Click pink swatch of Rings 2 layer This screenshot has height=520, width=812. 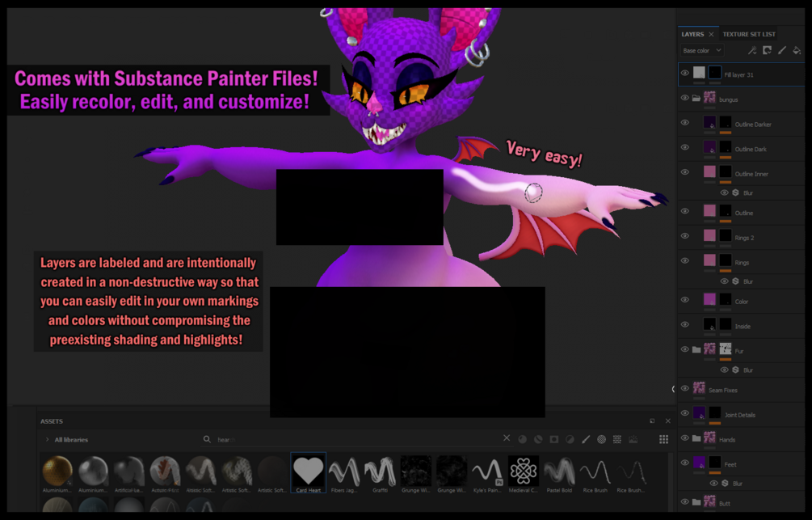pos(709,235)
